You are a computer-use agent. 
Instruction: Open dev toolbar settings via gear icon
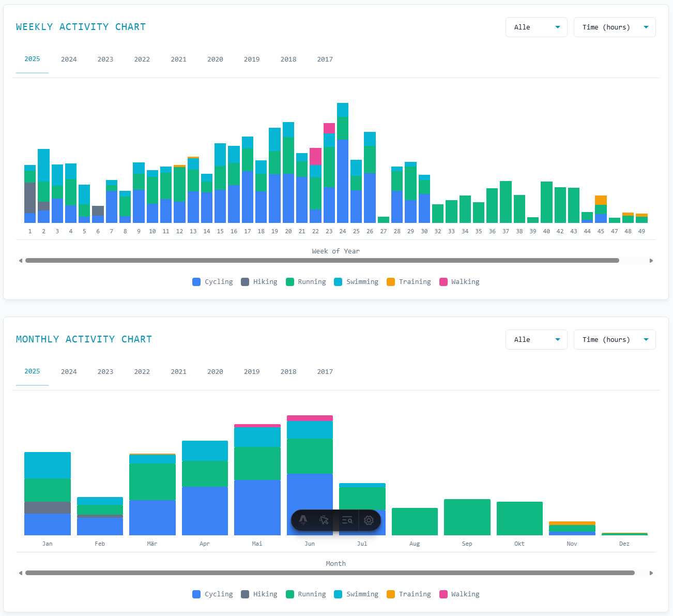pyautogui.click(x=369, y=520)
